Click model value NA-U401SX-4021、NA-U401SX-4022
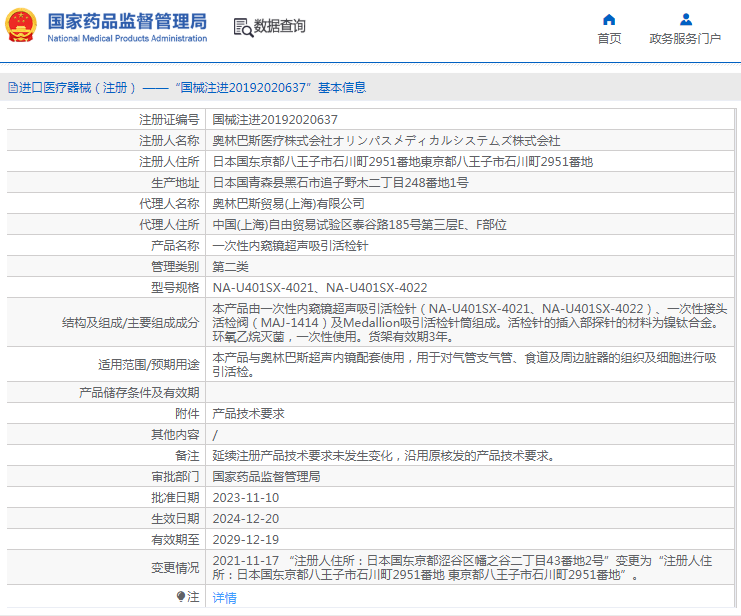 coord(319,287)
